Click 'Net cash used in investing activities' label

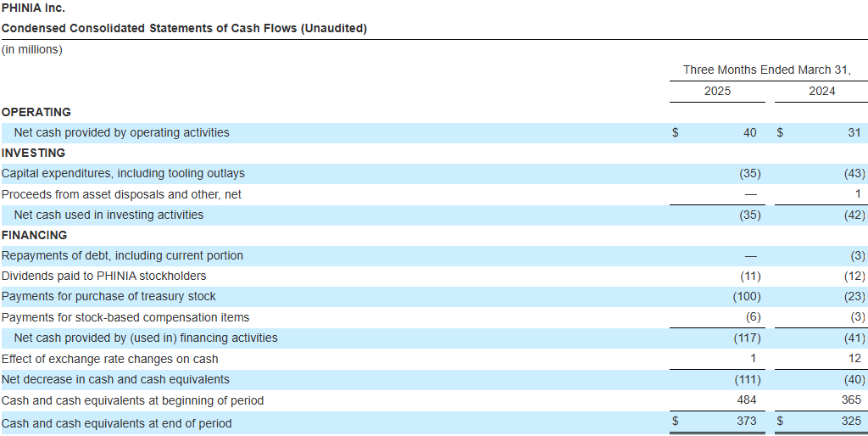coord(108,215)
